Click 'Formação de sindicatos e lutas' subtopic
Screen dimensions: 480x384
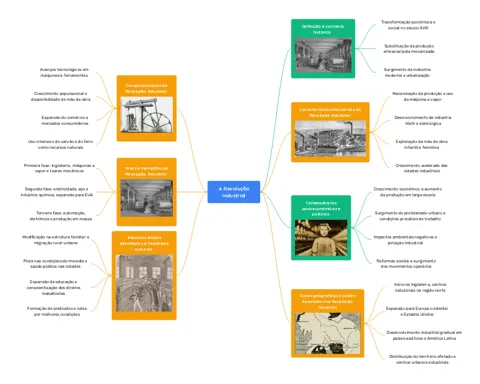(x=57, y=311)
